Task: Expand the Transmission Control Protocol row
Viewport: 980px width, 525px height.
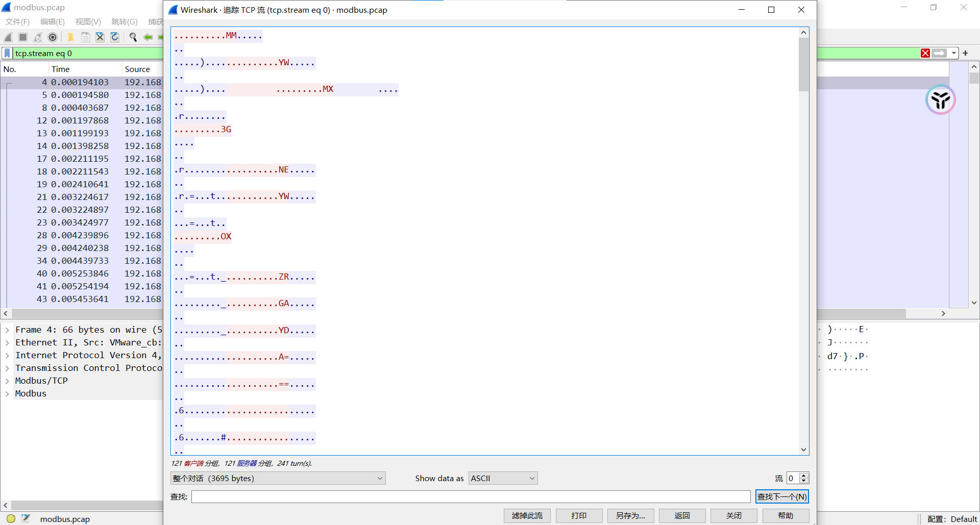Action: coord(7,368)
